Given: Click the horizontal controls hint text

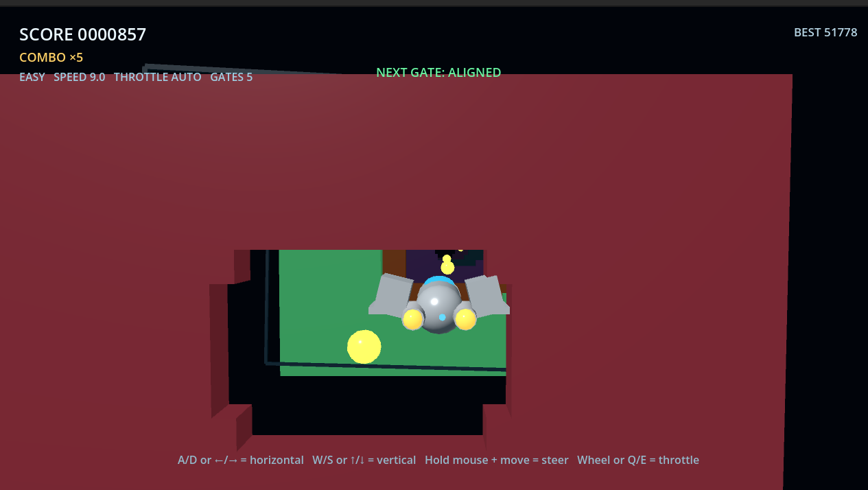Looking at the screenshot, I should (241, 460).
